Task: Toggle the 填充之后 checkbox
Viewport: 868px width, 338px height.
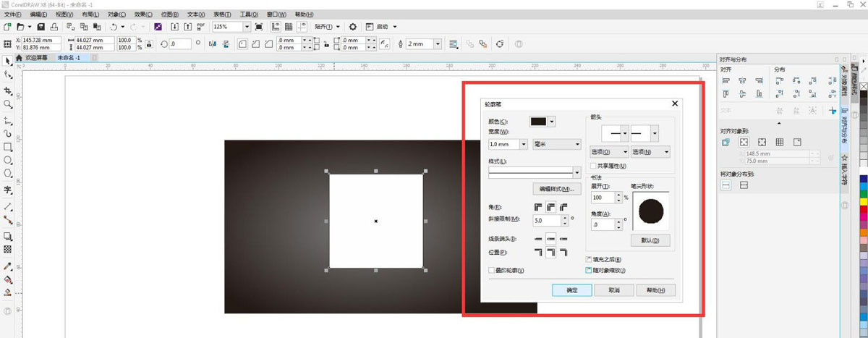Action: (x=589, y=259)
